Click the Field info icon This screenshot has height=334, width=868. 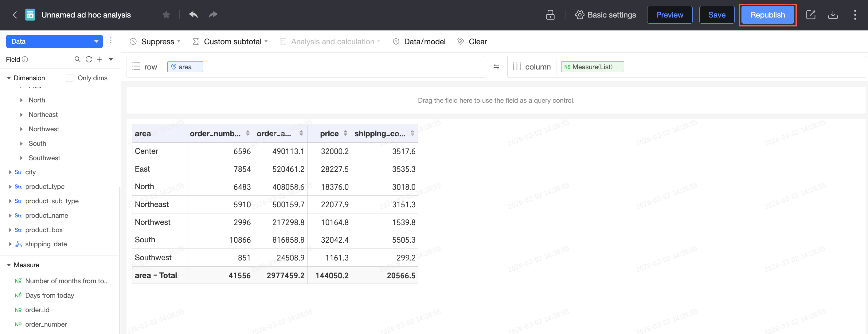(x=25, y=59)
